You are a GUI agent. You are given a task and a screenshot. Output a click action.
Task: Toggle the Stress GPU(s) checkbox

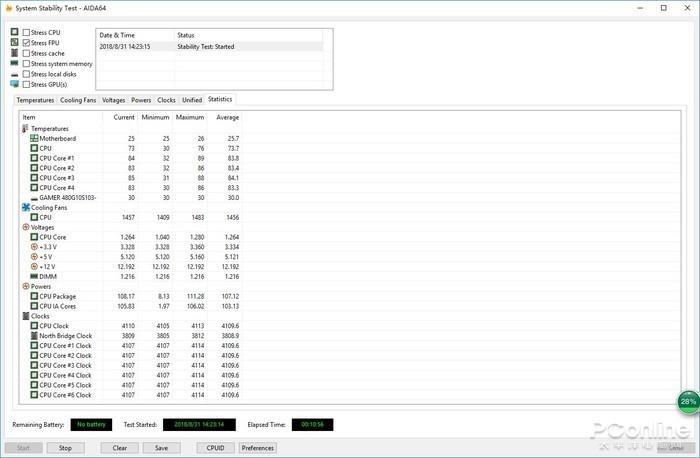(26, 84)
